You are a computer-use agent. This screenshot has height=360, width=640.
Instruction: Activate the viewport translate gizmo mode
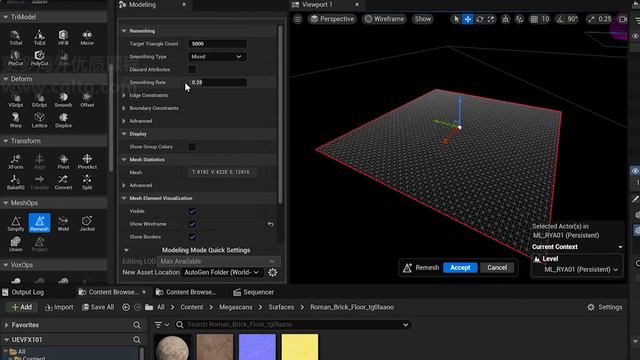(x=468, y=19)
